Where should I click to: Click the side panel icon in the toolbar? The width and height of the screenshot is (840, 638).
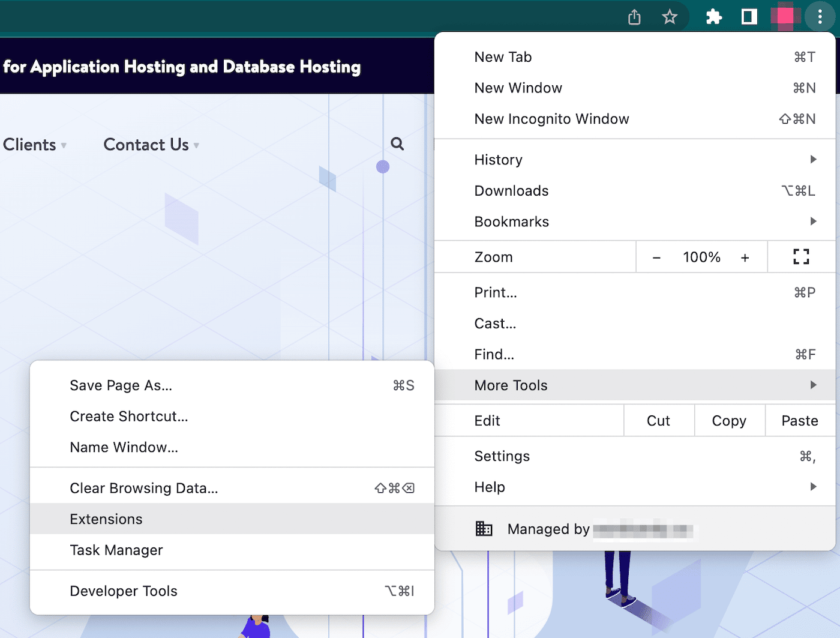[x=748, y=17]
